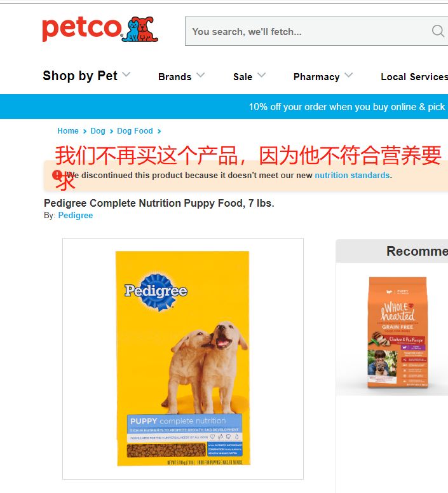Navigate to Dog Food breadcrumb

coord(135,131)
